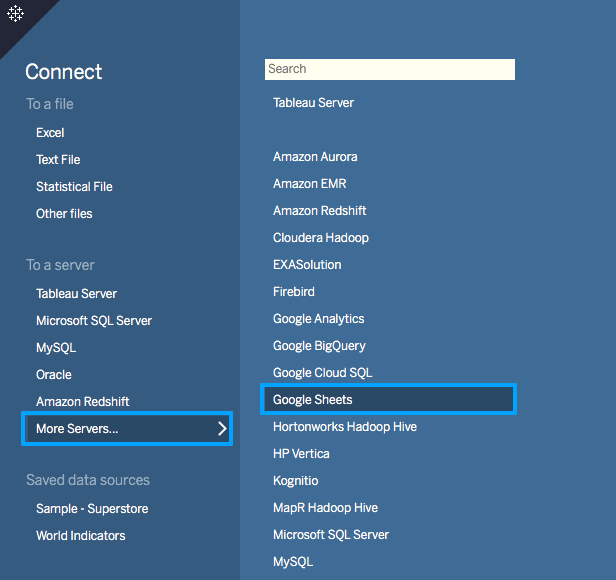Expand the More Servers arrow

click(222, 429)
